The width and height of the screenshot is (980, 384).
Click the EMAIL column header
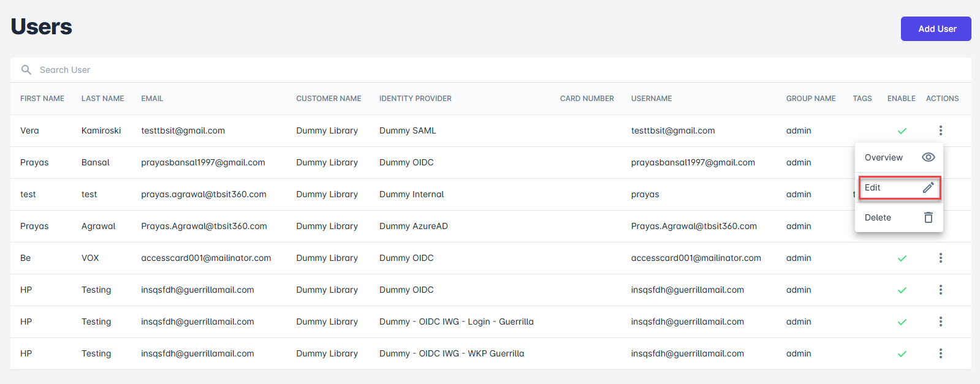[152, 99]
